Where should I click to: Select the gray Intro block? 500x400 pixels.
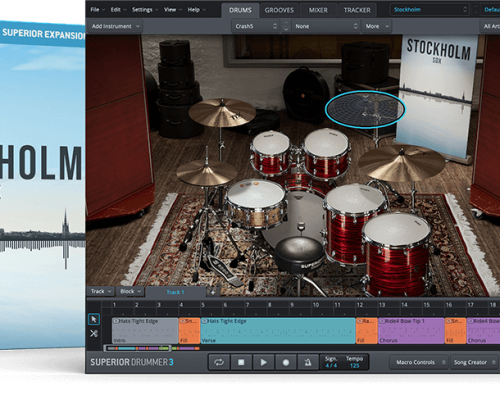(x=145, y=331)
